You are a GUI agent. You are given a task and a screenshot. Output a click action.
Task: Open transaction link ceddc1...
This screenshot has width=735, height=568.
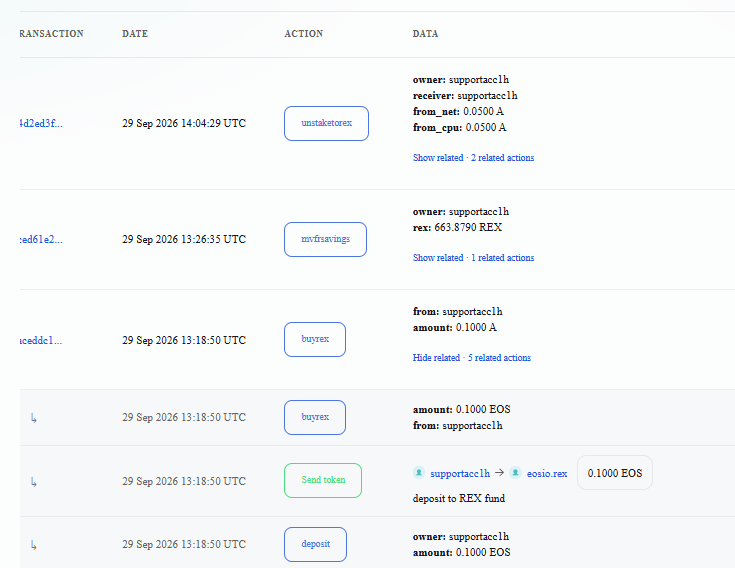41,340
